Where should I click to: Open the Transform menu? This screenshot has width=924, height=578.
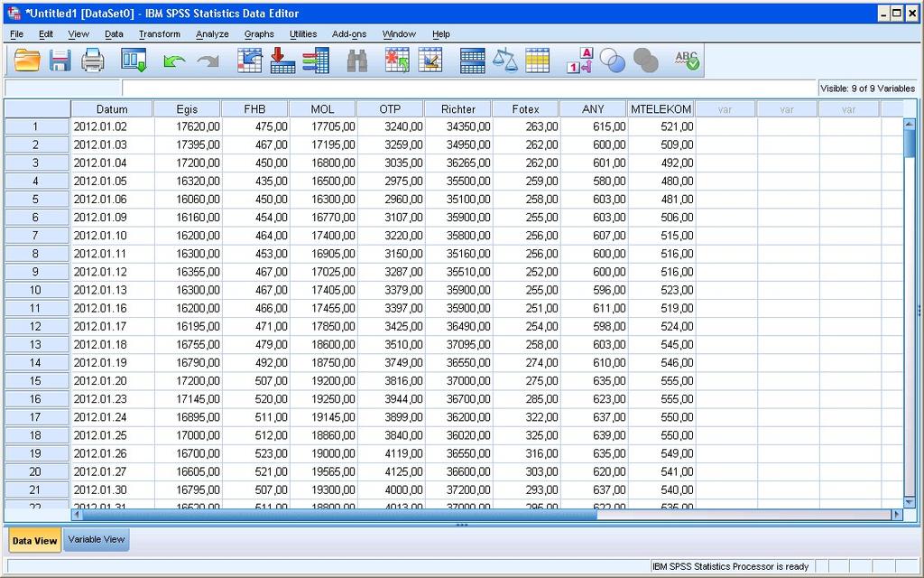(x=160, y=34)
